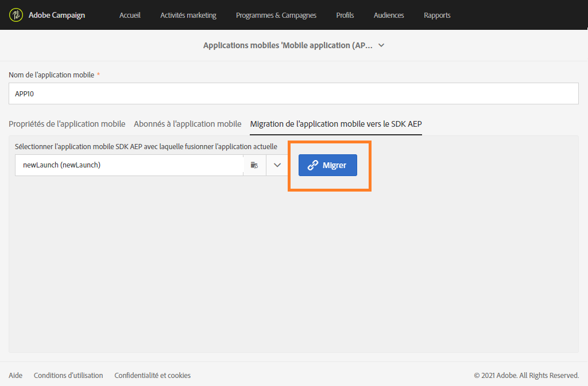Click the newLaunch (newLaunch) selection field
The height and width of the screenshot is (386, 588).
click(x=129, y=165)
